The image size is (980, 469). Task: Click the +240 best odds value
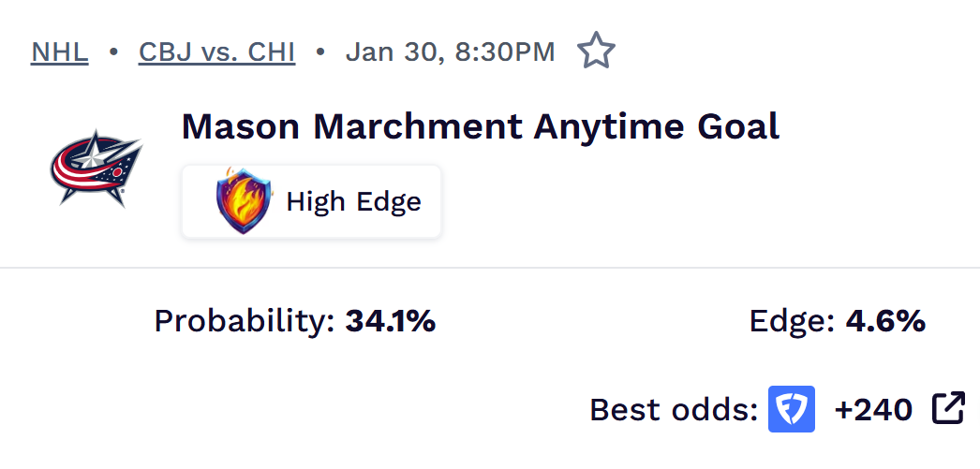873,409
